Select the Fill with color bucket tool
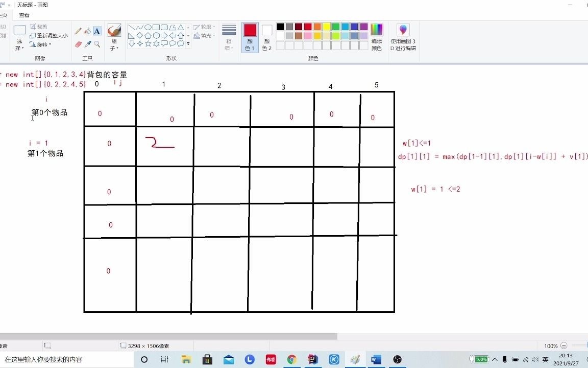588x368 pixels. (x=87, y=31)
